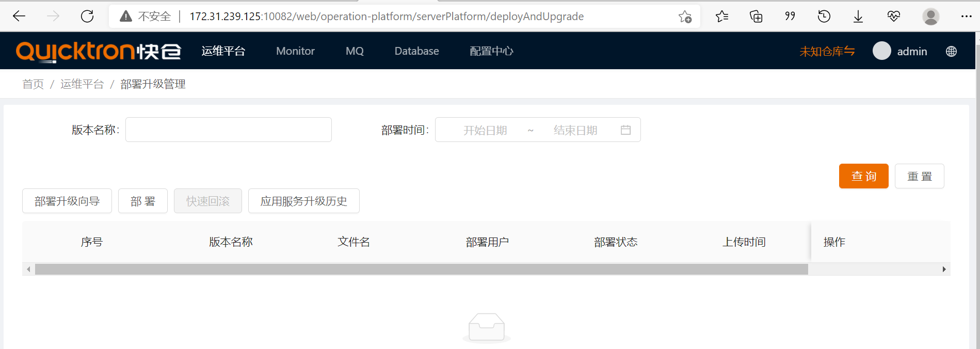Go to 运维平台 breadcrumb link
The width and height of the screenshot is (980, 349).
click(82, 84)
